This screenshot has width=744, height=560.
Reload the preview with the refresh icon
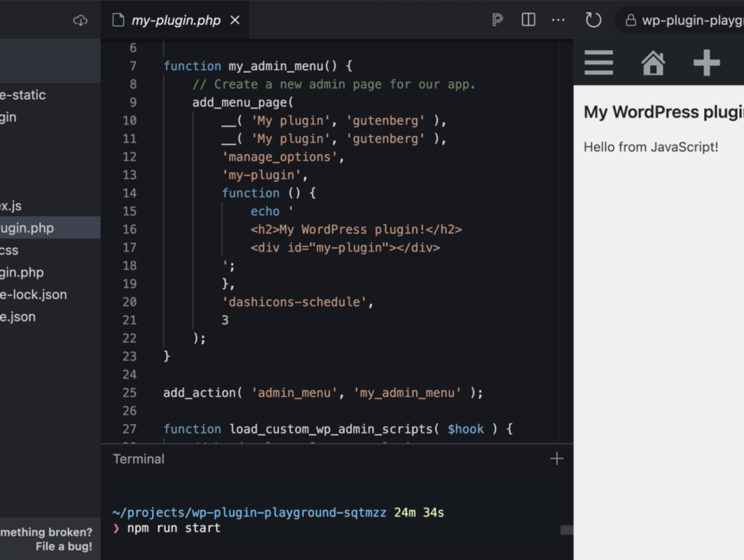click(x=593, y=20)
